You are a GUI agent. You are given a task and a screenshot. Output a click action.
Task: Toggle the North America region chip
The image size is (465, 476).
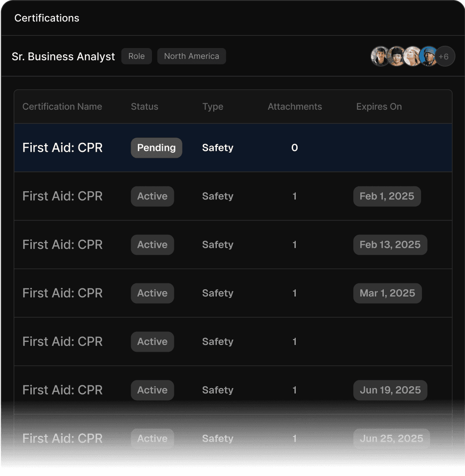(191, 56)
